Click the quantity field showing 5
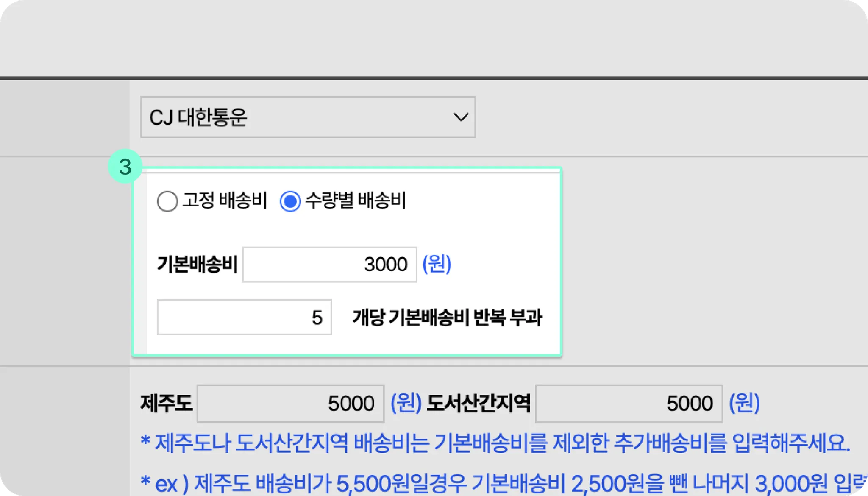868x496 pixels. point(244,317)
